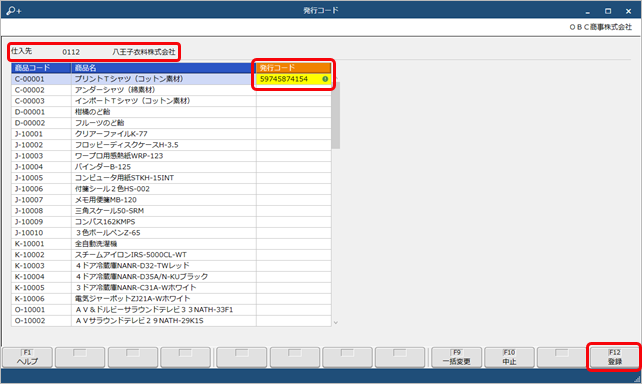Select the 三角スケール50-SRM row
642x384 pixels.
[x=171, y=211]
